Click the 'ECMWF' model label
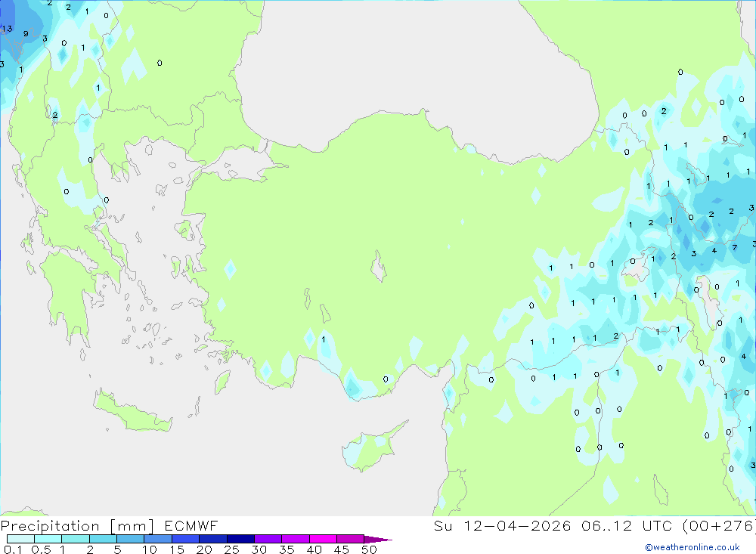 pyautogui.click(x=191, y=525)
